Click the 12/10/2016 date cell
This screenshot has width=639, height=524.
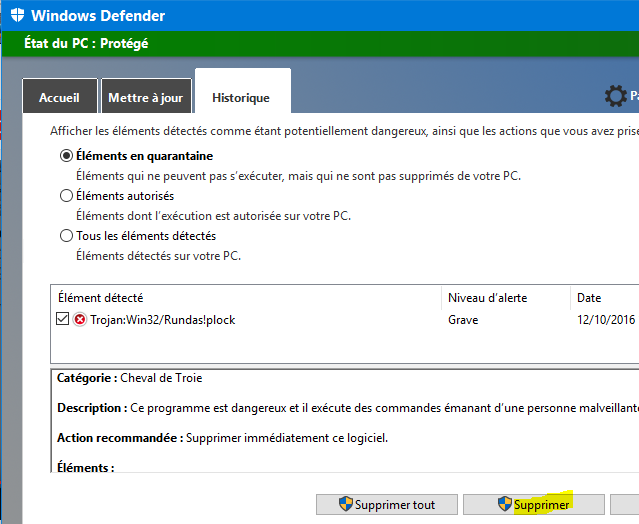pyautogui.click(x=606, y=320)
